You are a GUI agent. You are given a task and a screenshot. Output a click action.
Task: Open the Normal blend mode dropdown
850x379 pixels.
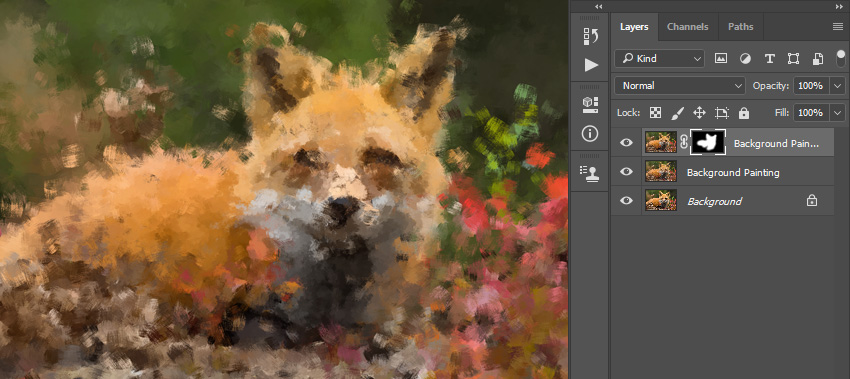point(680,86)
